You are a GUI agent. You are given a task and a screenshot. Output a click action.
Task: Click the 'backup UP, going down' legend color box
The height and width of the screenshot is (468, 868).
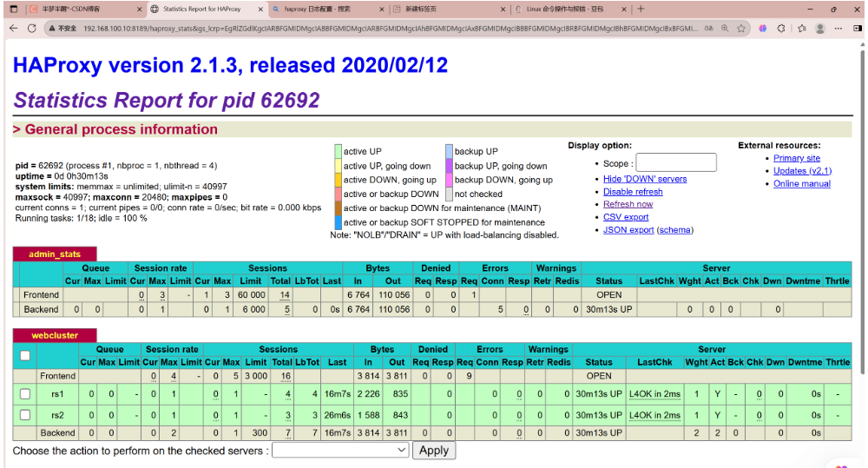point(450,166)
